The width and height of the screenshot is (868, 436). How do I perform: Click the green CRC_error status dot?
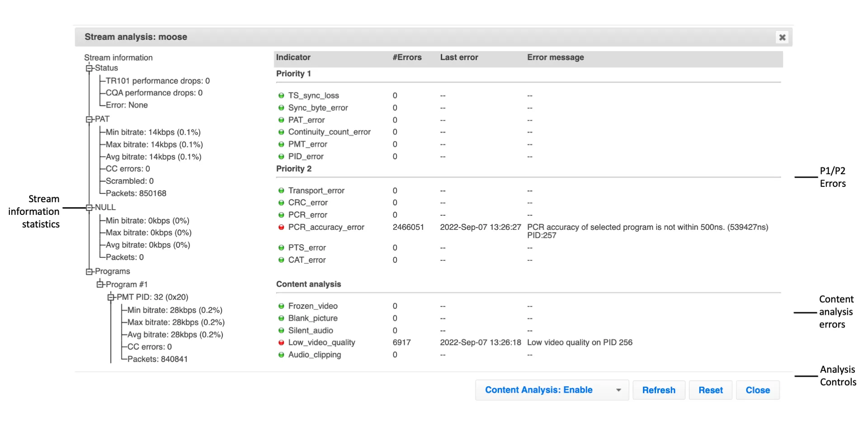click(281, 203)
